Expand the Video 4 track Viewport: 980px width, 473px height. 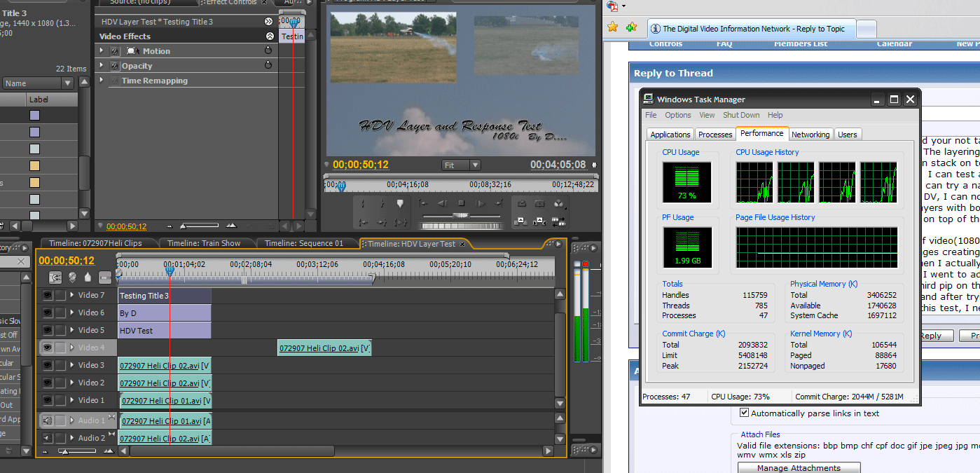coord(72,348)
